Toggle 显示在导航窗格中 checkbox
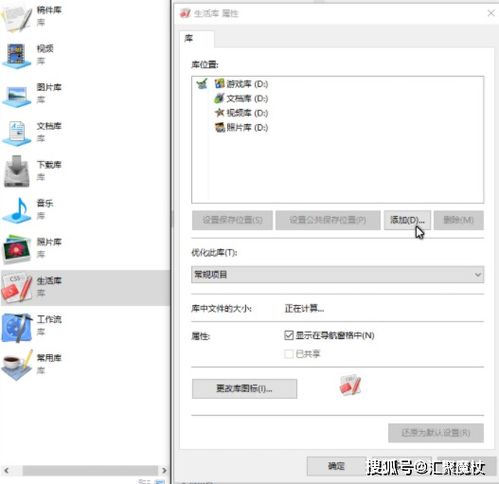The image size is (499, 484). (x=289, y=335)
